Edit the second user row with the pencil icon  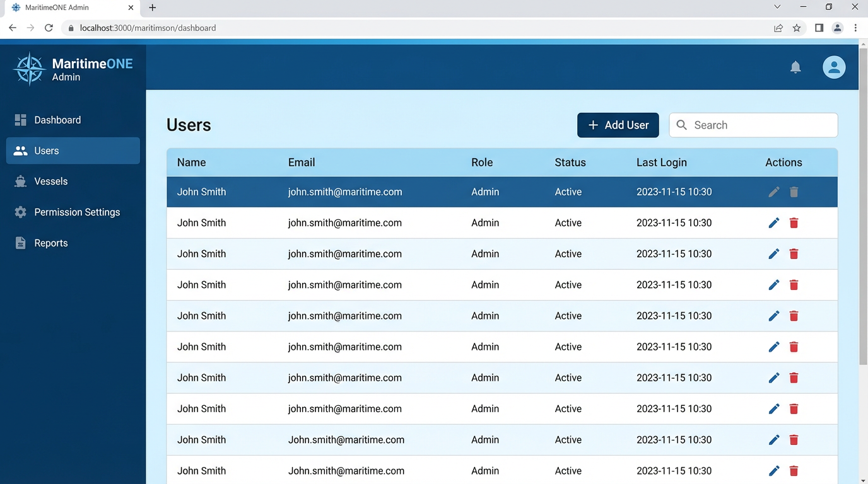point(773,222)
